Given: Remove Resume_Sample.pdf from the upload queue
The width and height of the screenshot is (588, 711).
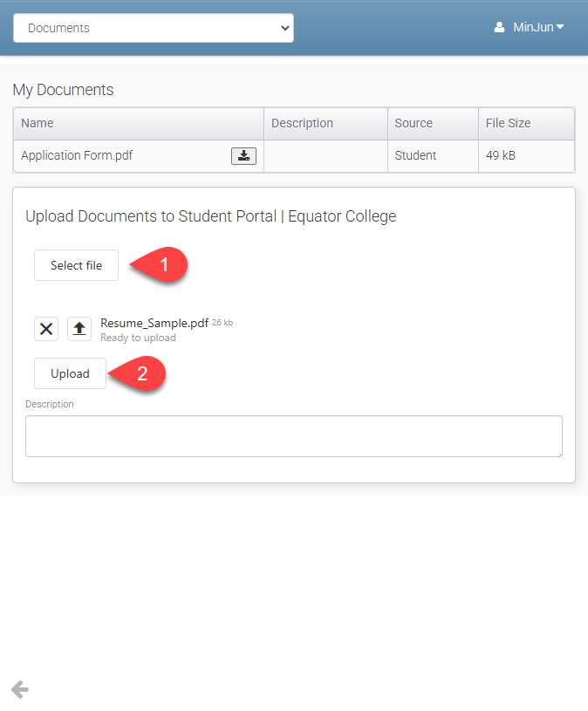Looking at the screenshot, I should 46,329.
